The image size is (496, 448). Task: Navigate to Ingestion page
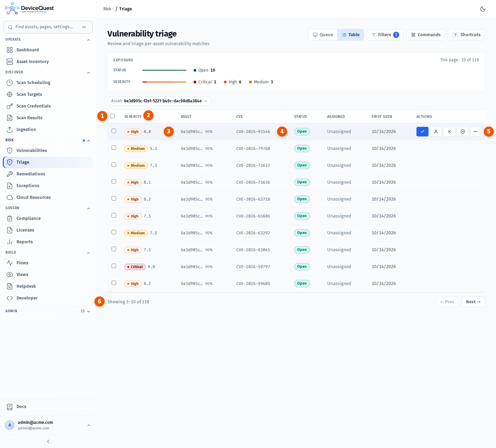pos(48,130)
